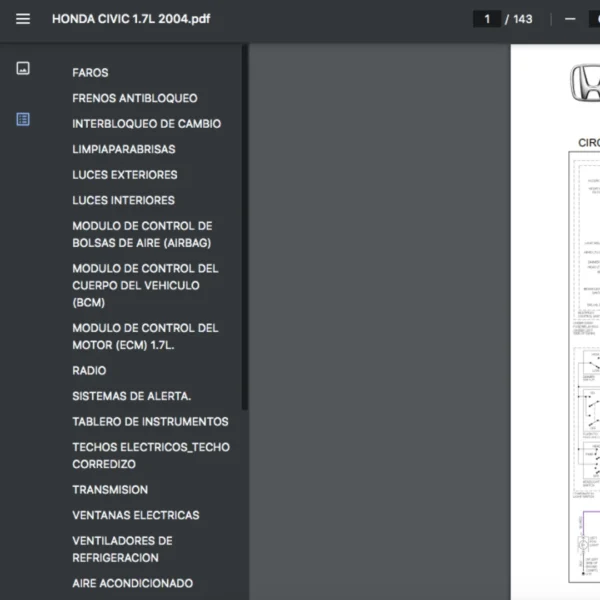
Task: Click the sidebar outline scrollbar
Action: pos(245,230)
